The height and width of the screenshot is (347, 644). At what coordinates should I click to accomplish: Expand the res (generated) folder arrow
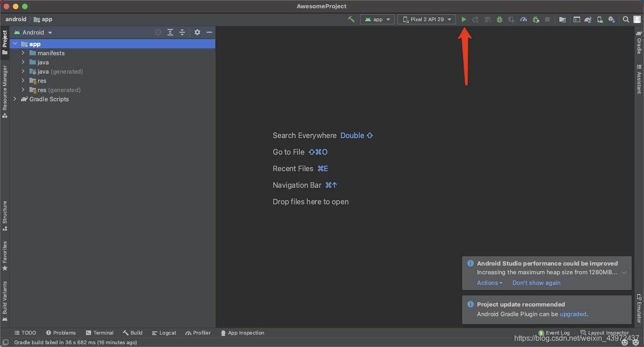coord(23,90)
